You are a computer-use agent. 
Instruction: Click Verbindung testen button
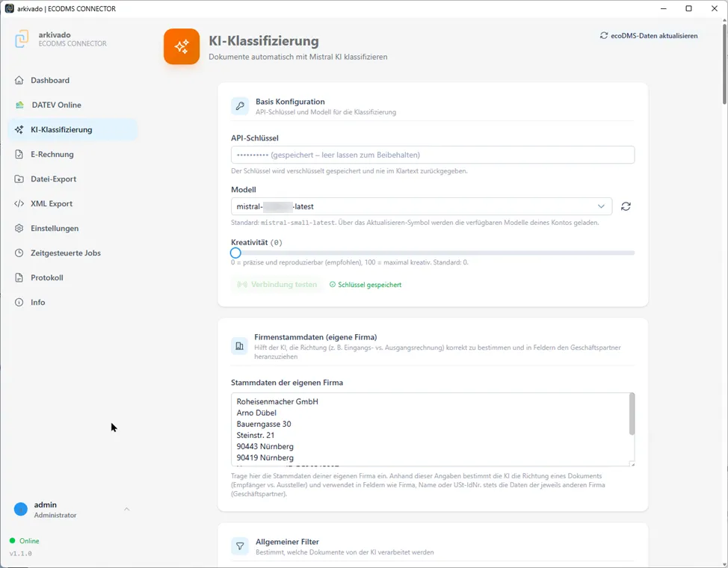tap(277, 284)
